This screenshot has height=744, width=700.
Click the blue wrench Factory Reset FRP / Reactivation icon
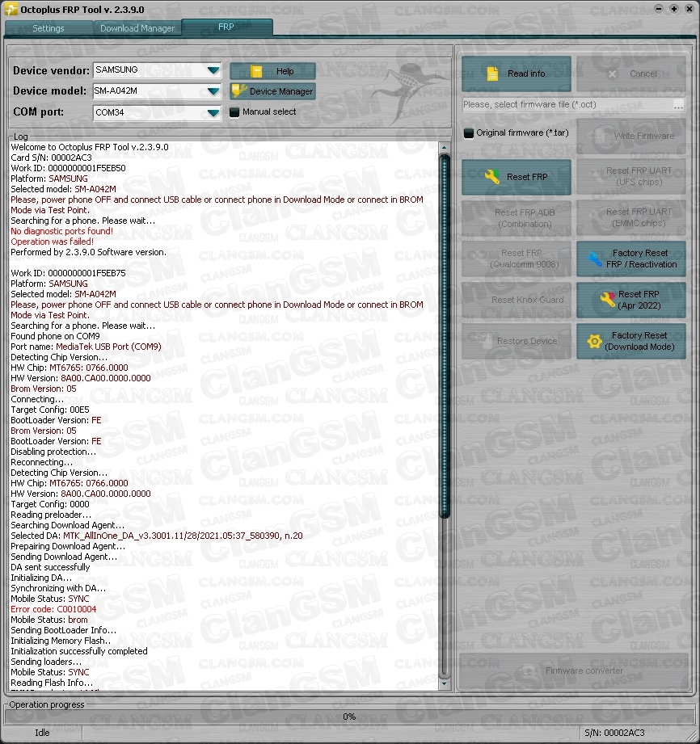coord(595,259)
